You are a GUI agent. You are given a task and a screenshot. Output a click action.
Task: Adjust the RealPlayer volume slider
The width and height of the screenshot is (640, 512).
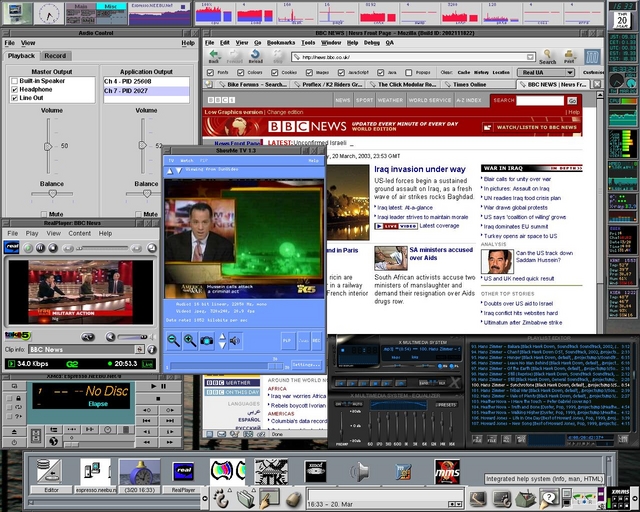(133, 337)
